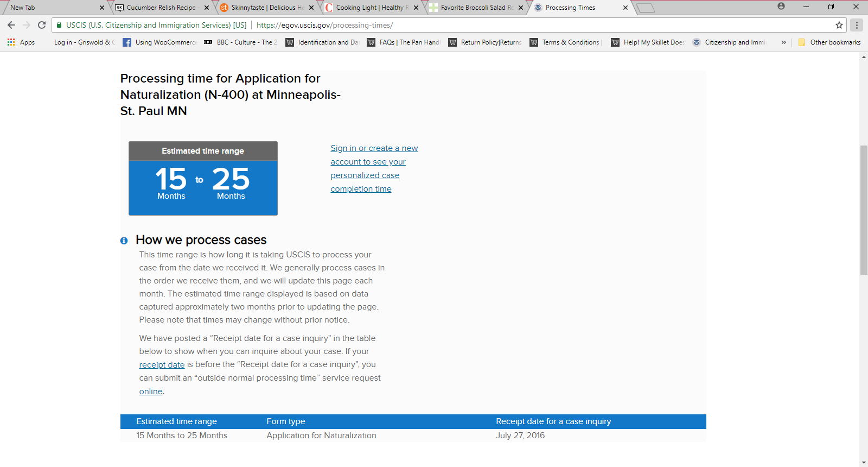Open the BBC - Culture bookmark
This screenshot has height=467, width=868.
pos(240,42)
